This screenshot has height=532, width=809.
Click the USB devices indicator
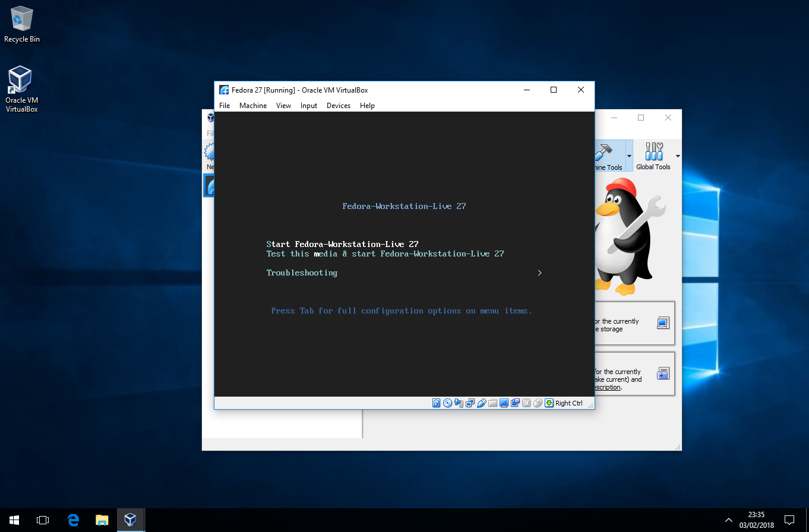[x=481, y=403]
